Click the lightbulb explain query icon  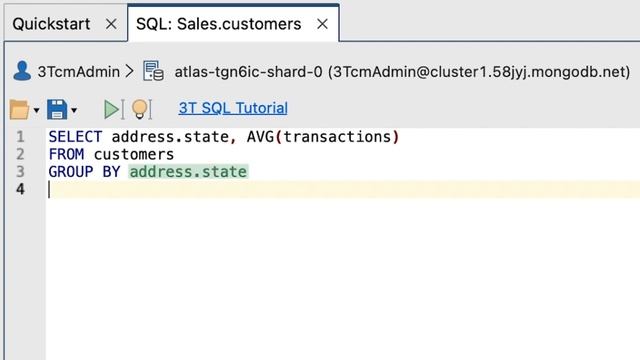click(141, 109)
